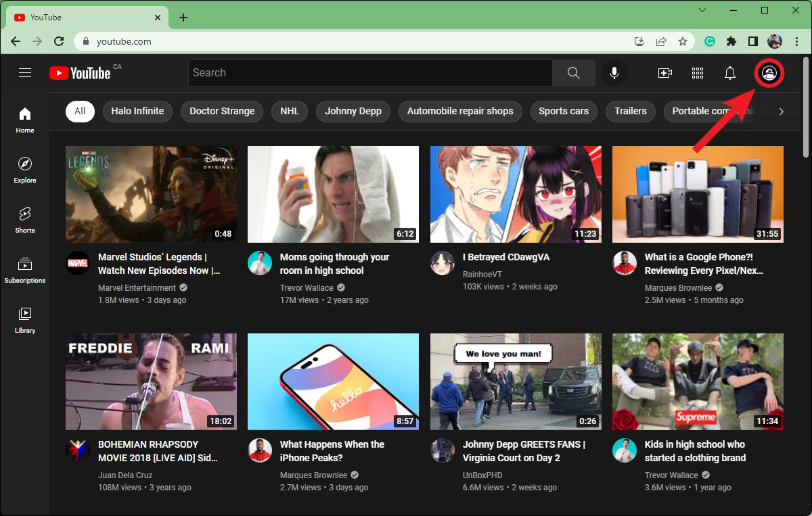This screenshot has width=812, height=516.
Task: Bookmark this page with the star
Action: 683,41
